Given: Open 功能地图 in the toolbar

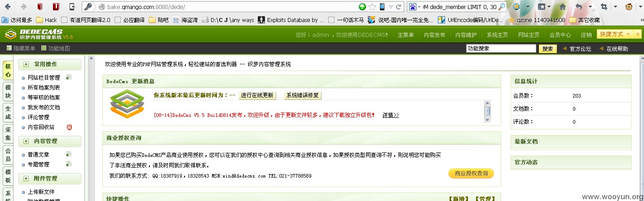Looking at the screenshot, I should tap(56, 49).
